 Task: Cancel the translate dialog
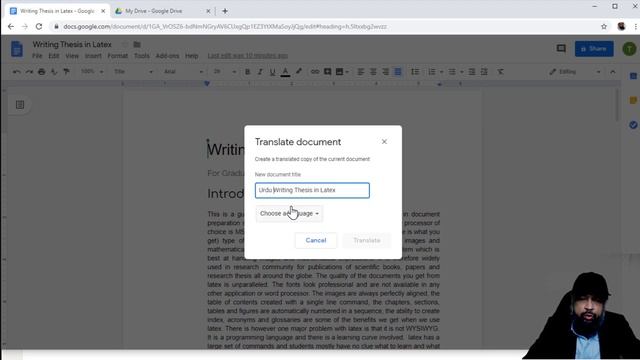tap(316, 240)
